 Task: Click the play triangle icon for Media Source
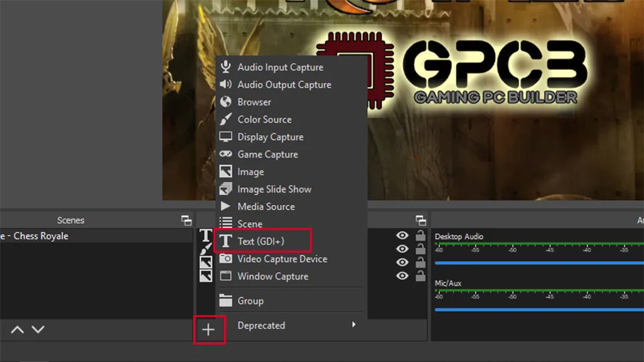(x=225, y=206)
